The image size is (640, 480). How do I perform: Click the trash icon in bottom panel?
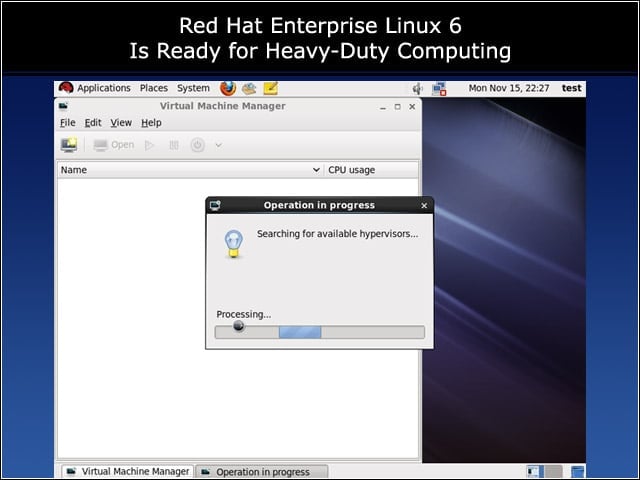578,471
